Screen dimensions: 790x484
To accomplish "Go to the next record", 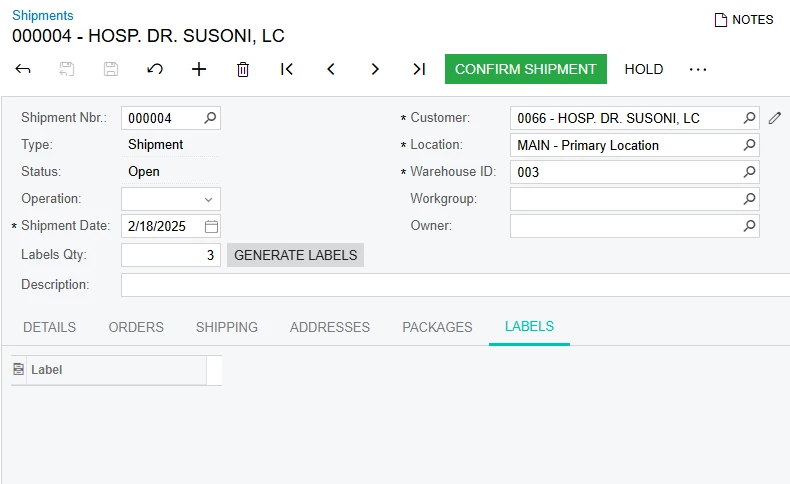I will [x=375, y=69].
